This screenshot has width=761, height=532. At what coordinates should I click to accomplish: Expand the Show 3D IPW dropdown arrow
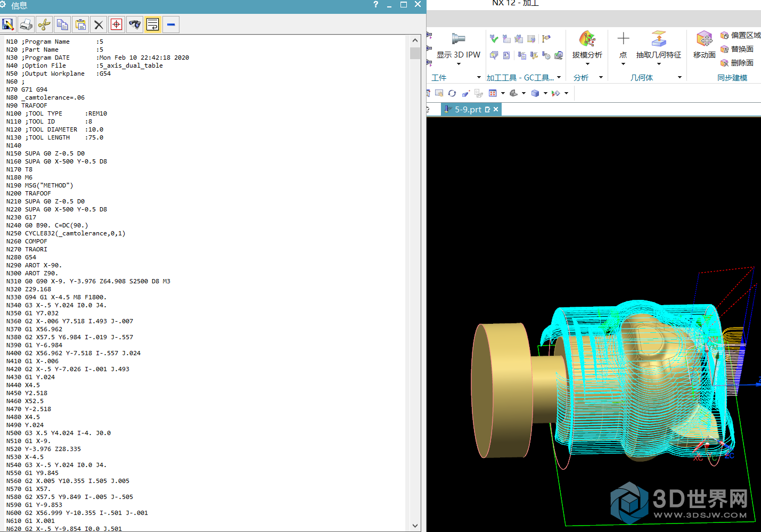pyautogui.click(x=459, y=64)
